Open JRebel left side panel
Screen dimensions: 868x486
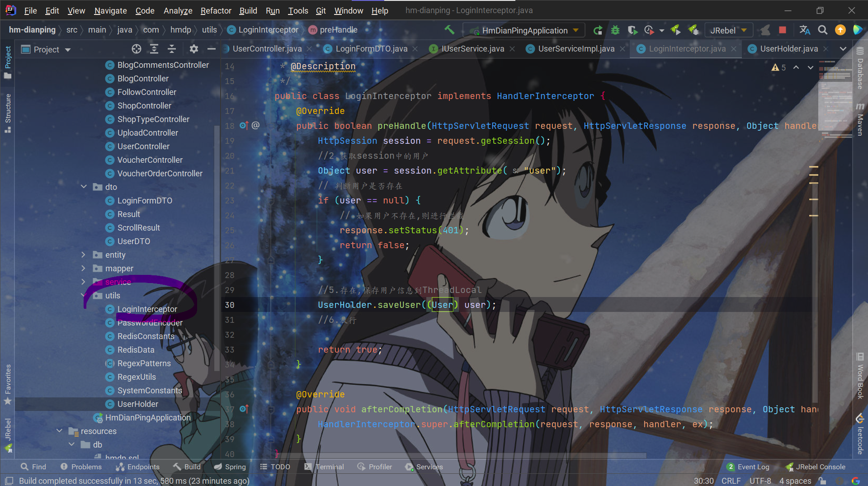[8, 435]
